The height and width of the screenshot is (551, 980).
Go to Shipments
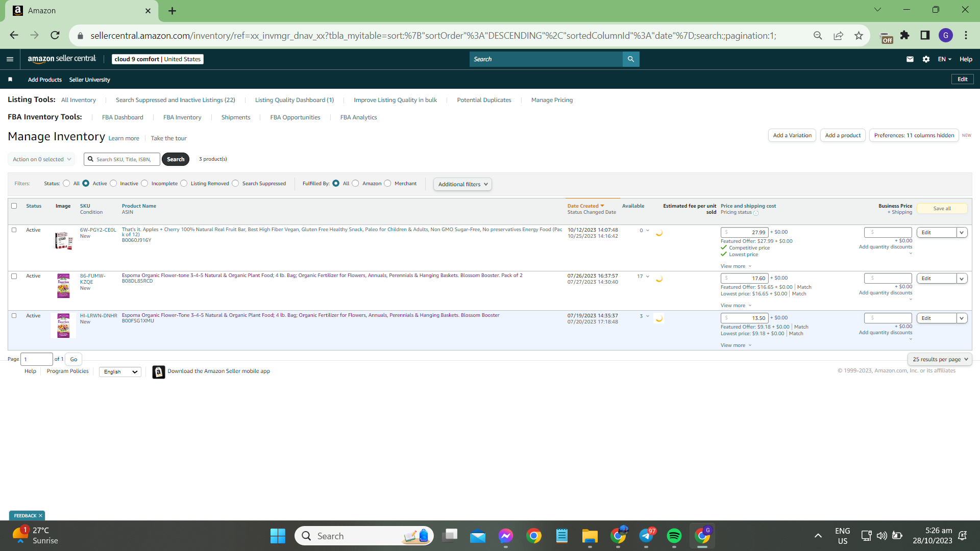(236, 117)
